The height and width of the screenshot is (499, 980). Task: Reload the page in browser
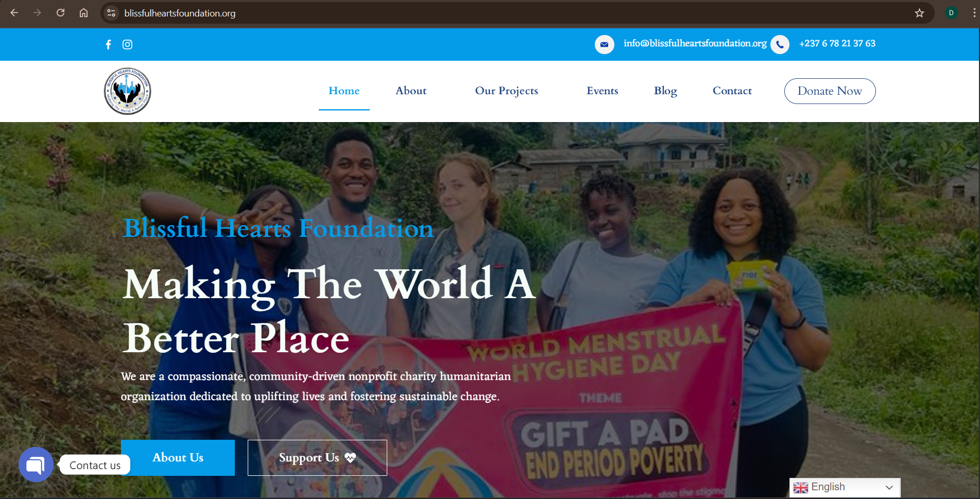60,13
